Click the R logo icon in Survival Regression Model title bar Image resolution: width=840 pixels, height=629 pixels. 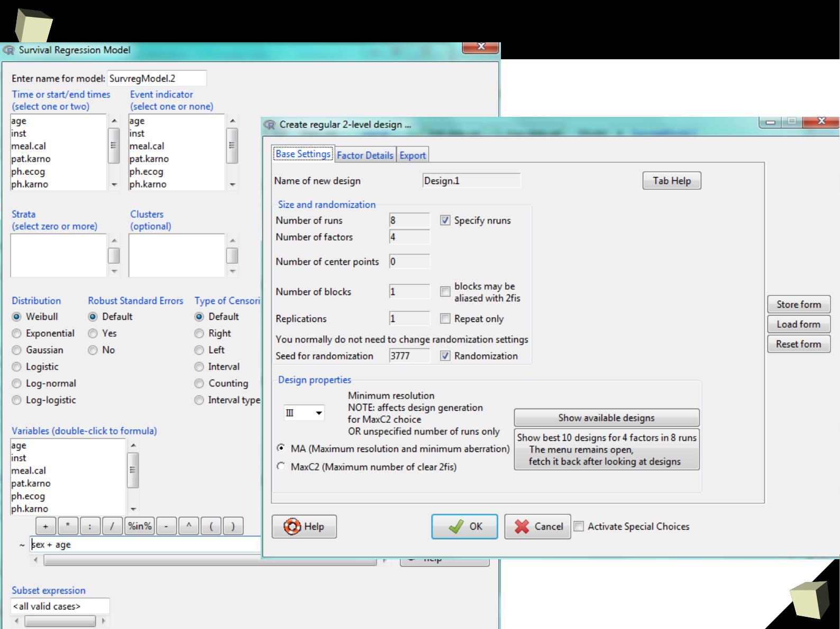(x=9, y=50)
